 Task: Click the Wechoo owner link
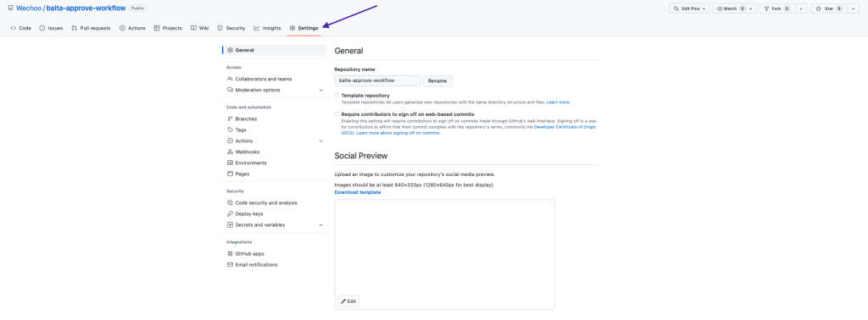[29, 8]
